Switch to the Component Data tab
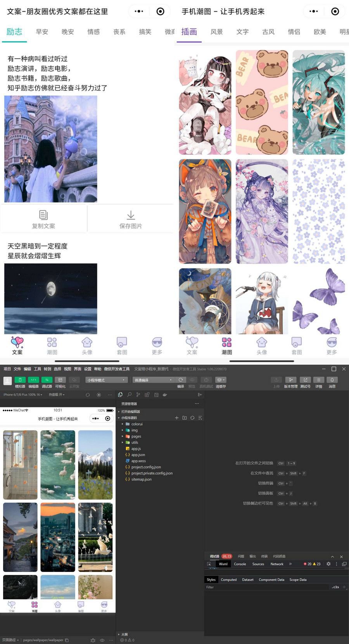Image resolution: width=349 pixels, height=644 pixels. click(271, 580)
